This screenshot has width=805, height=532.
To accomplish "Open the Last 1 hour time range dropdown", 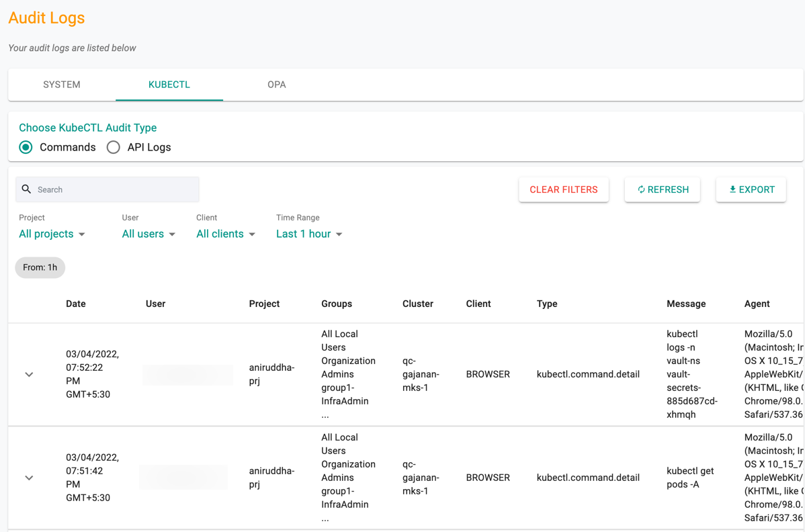I will pyautogui.click(x=309, y=234).
